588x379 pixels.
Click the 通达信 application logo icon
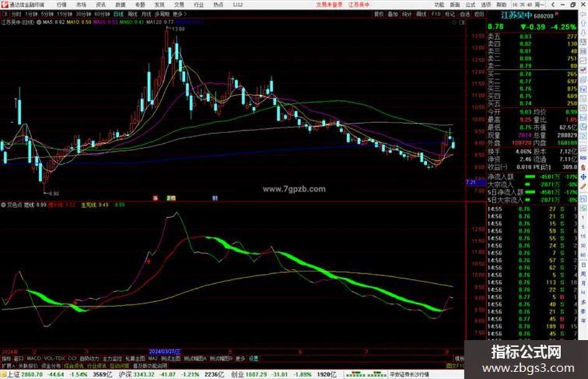tap(4, 5)
